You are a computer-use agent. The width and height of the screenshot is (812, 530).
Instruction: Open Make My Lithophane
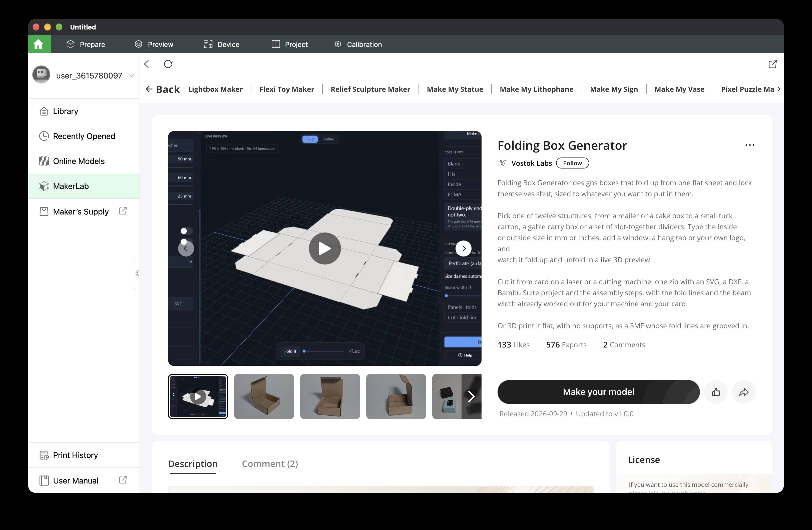click(x=536, y=89)
